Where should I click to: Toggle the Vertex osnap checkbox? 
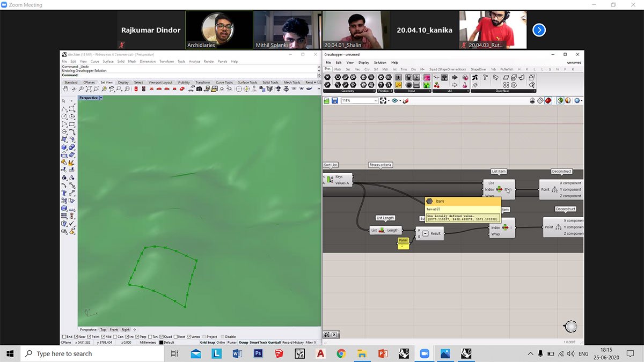coord(189,337)
